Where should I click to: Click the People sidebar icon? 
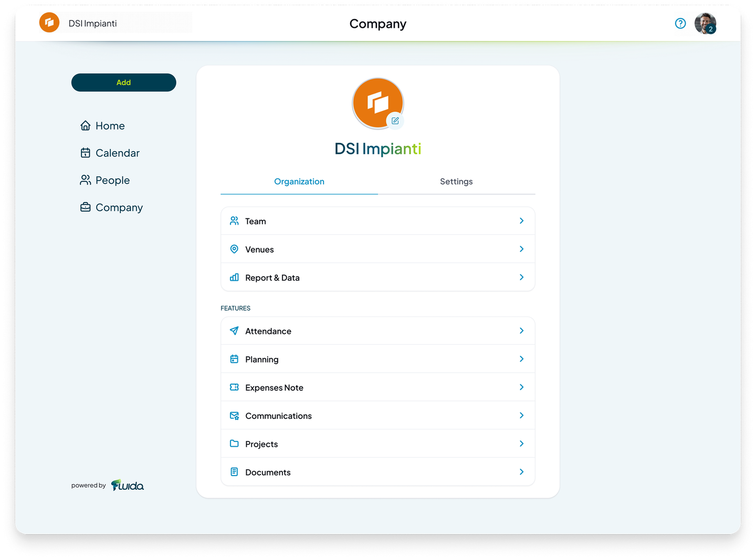tap(86, 180)
